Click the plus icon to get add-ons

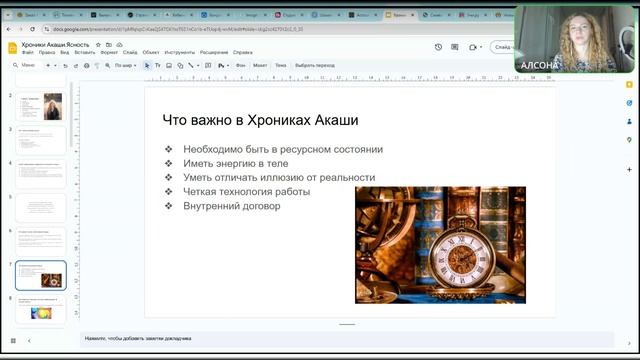click(629, 169)
